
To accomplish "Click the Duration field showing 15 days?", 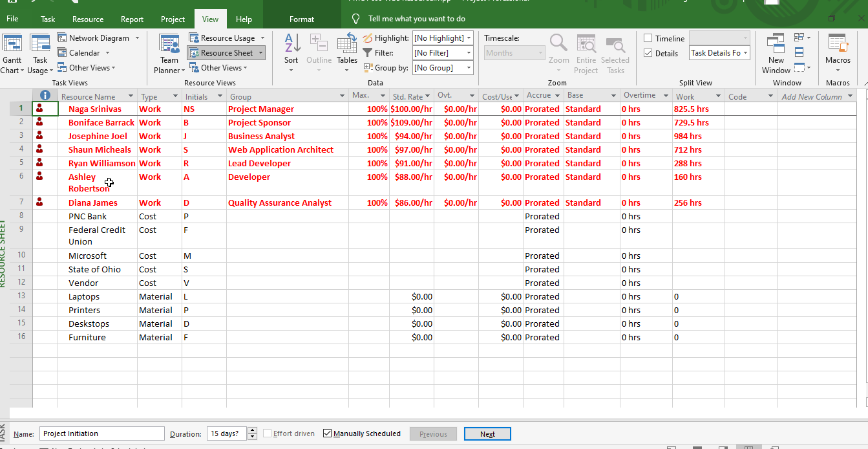I will coord(226,433).
